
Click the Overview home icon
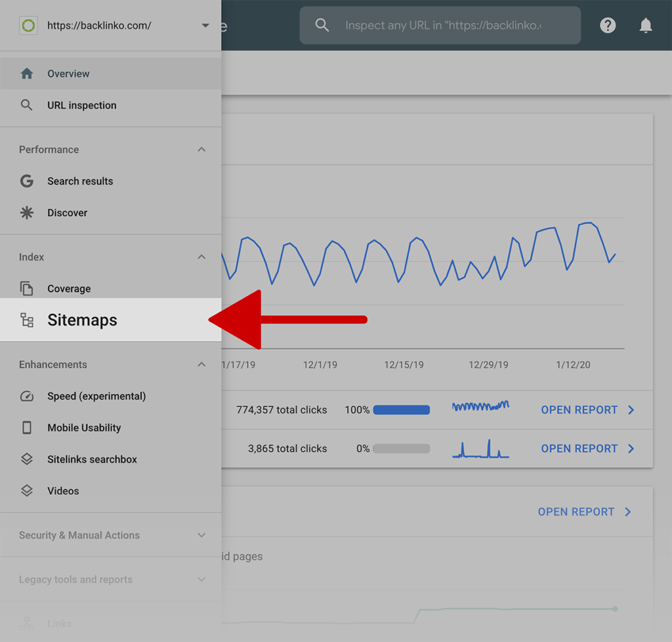27,74
